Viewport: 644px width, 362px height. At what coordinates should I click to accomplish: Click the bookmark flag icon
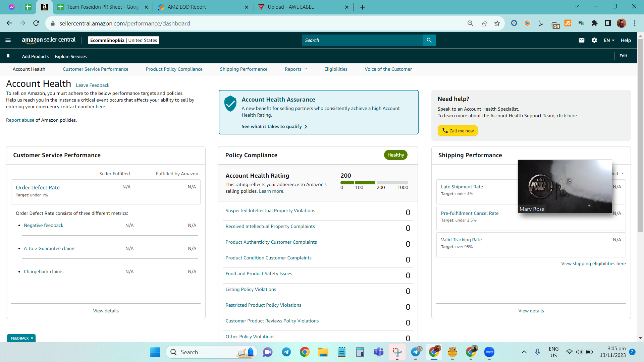click(x=8, y=56)
